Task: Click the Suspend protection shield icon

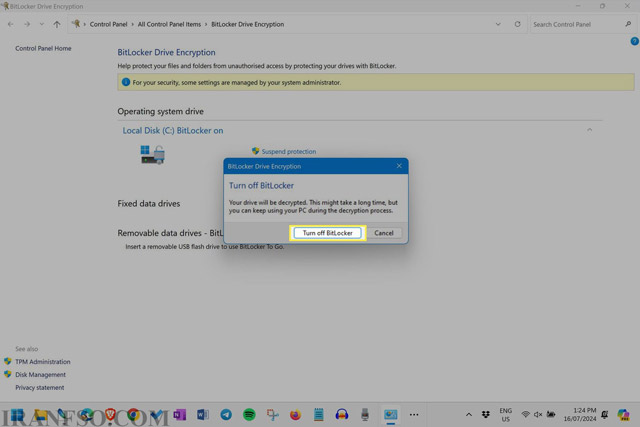Action: point(256,151)
